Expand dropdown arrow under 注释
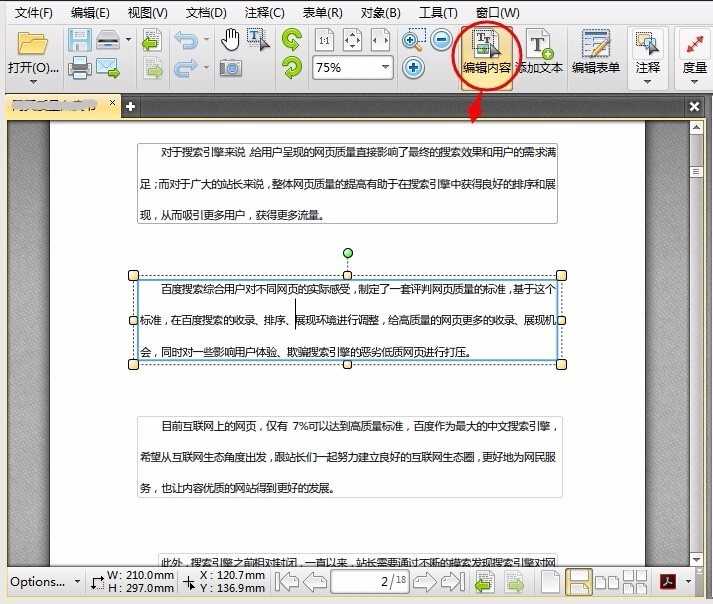 coord(648,82)
